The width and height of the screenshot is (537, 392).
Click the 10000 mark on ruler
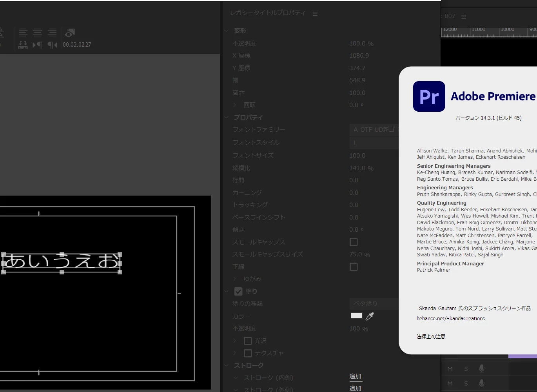507,30
